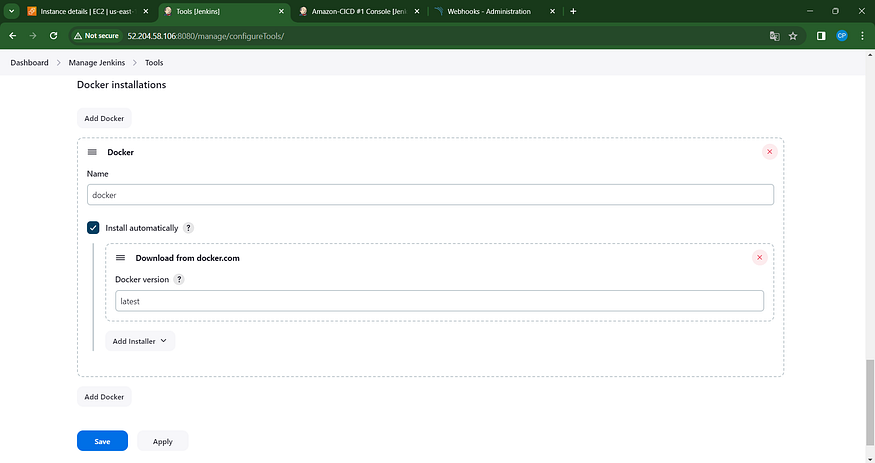Open the tab search dropdown
The height and width of the screenshot is (463, 875).
pos(11,11)
